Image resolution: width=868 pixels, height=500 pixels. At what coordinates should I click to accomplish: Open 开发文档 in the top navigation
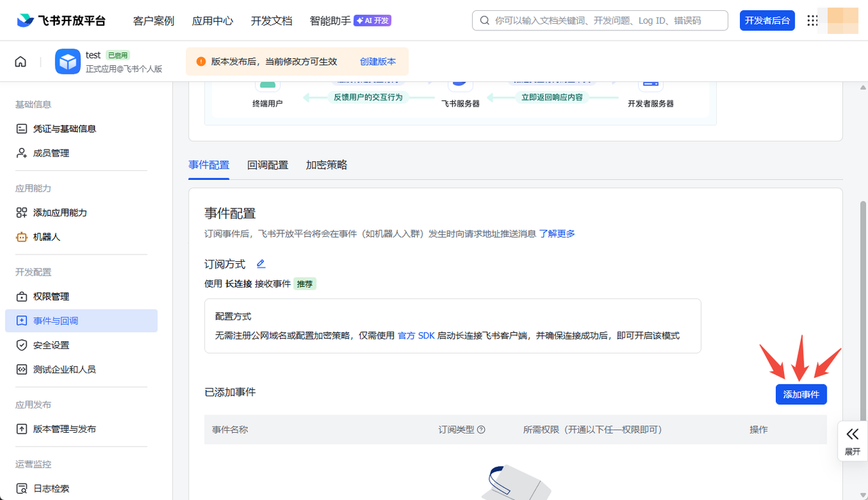[x=271, y=20]
